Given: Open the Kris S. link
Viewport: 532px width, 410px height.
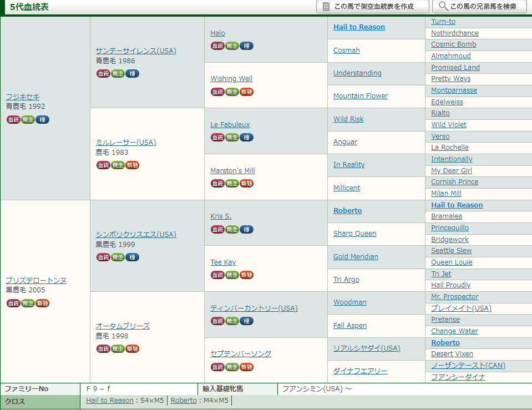Looking at the screenshot, I should click(221, 216).
